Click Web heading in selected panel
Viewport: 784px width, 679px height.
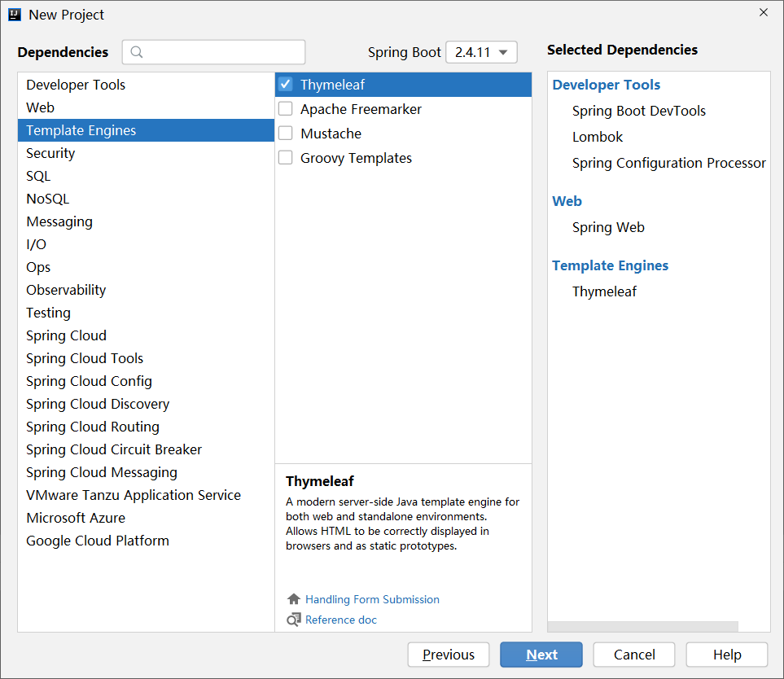click(x=567, y=201)
